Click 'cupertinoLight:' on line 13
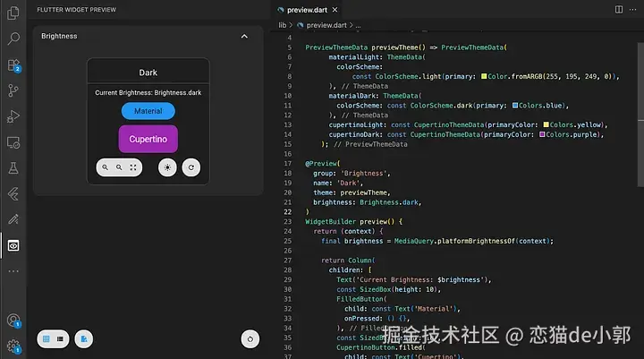The width and height of the screenshot is (644, 359). click(357, 124)
